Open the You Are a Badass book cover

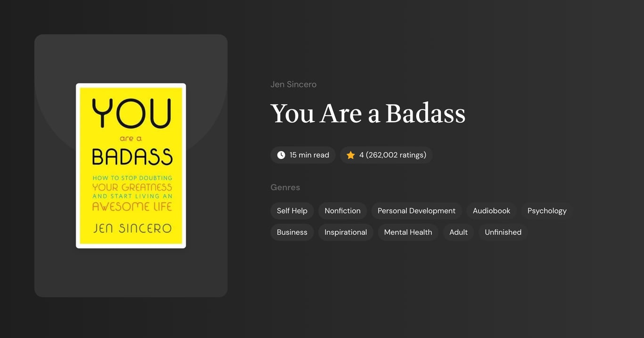coord(131,166)
